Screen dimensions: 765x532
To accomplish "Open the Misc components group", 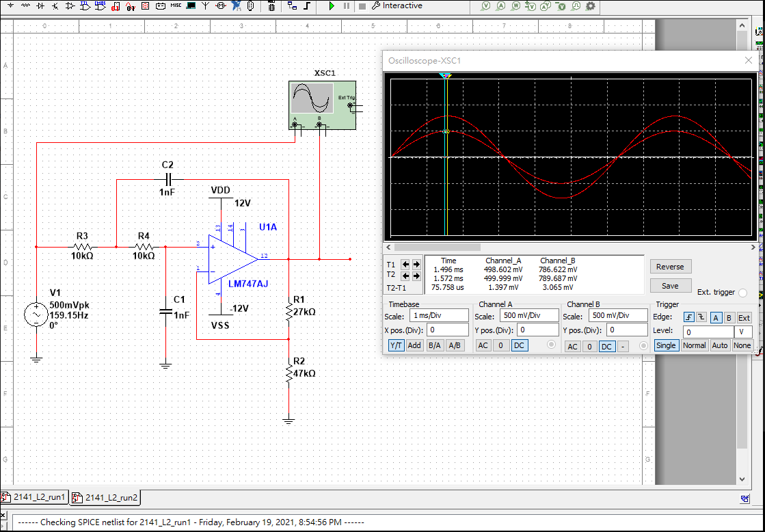I will 176,6.
